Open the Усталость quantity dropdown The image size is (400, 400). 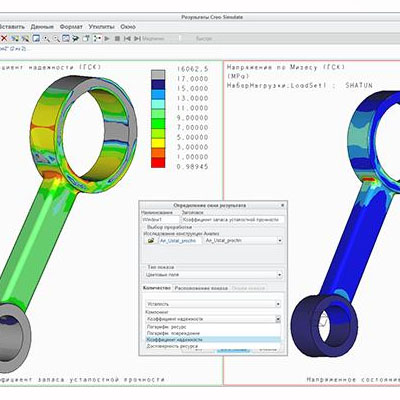(213, 304)
